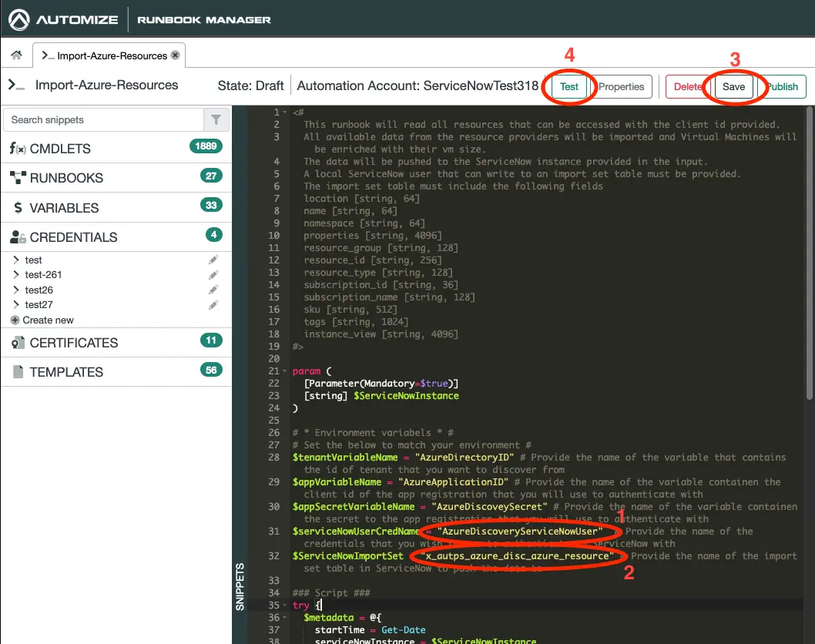
Task: Click the TEMPLATES document icon
Action: pos(18,371)
